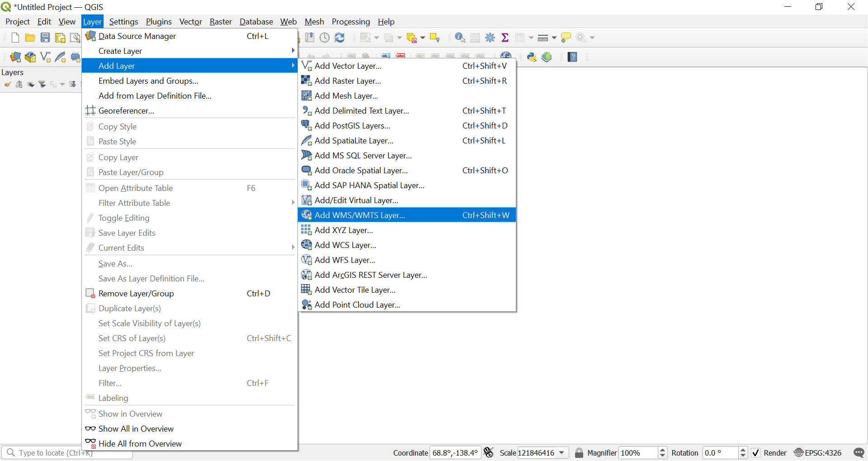The width and height of the screenshot is (868, 461).
Task: Click the Show Map Tips icon
Action: pos(566,38)
